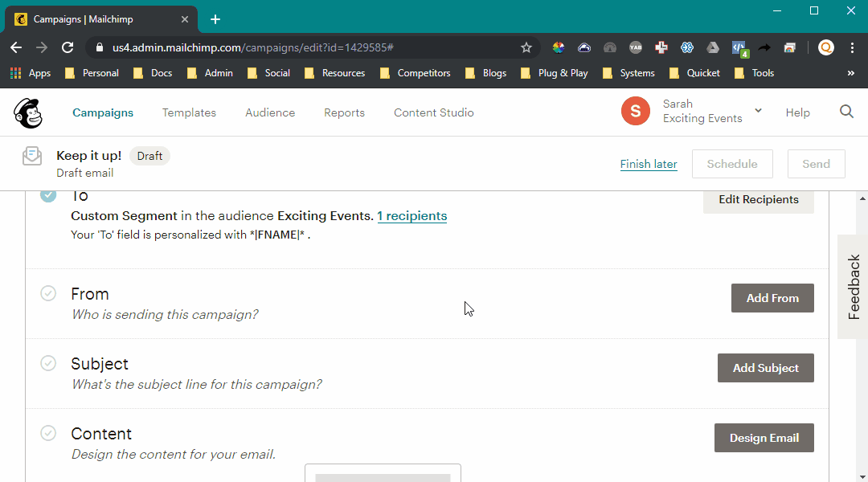868x482 pixels.
Task: Open the Help menu
Action: (x=798, y=112)
